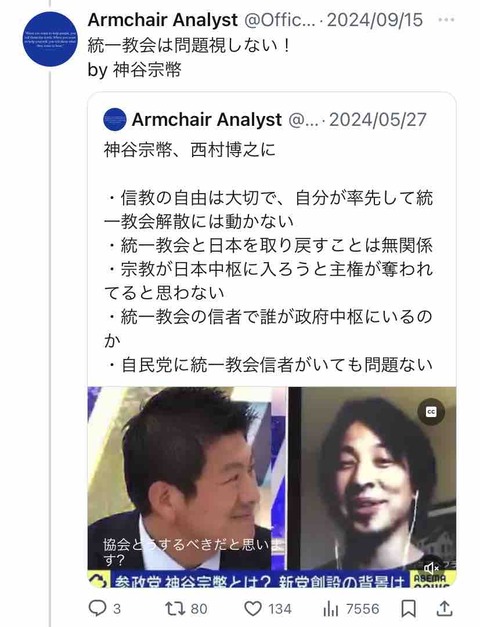This screenshot has height=627, width=480.
Task: Open quoted tweet author name Armchair Analyst
Action: tap(207, 120)
